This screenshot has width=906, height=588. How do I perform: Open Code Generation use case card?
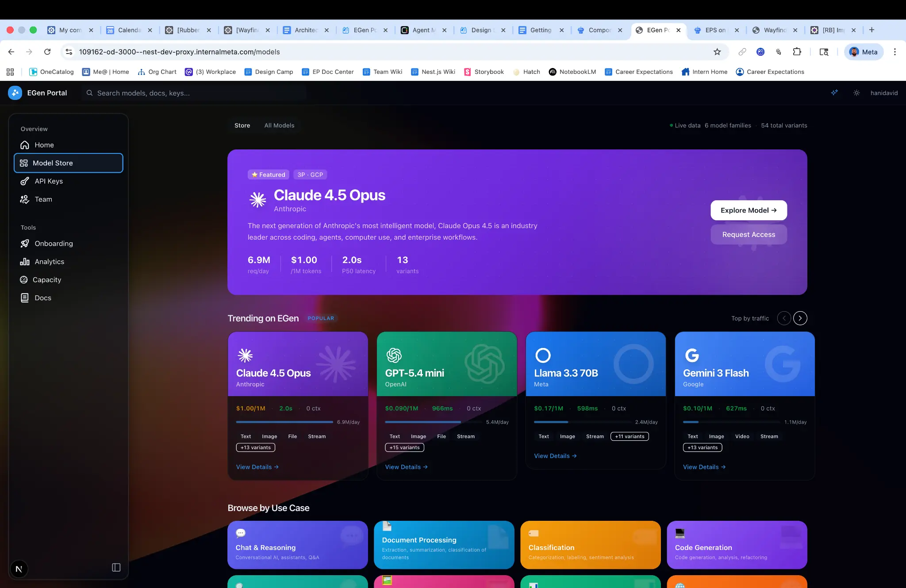737,545
